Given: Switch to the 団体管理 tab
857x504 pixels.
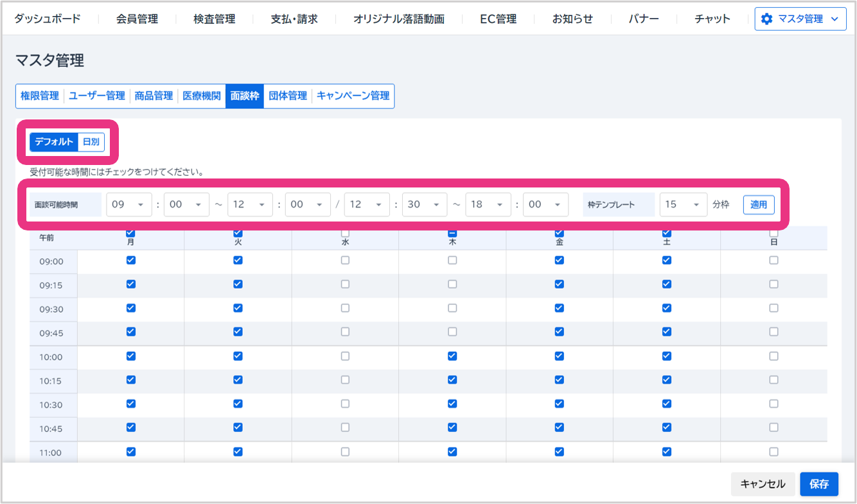Looking at the screenshot, I should click(x=288, y=96).
